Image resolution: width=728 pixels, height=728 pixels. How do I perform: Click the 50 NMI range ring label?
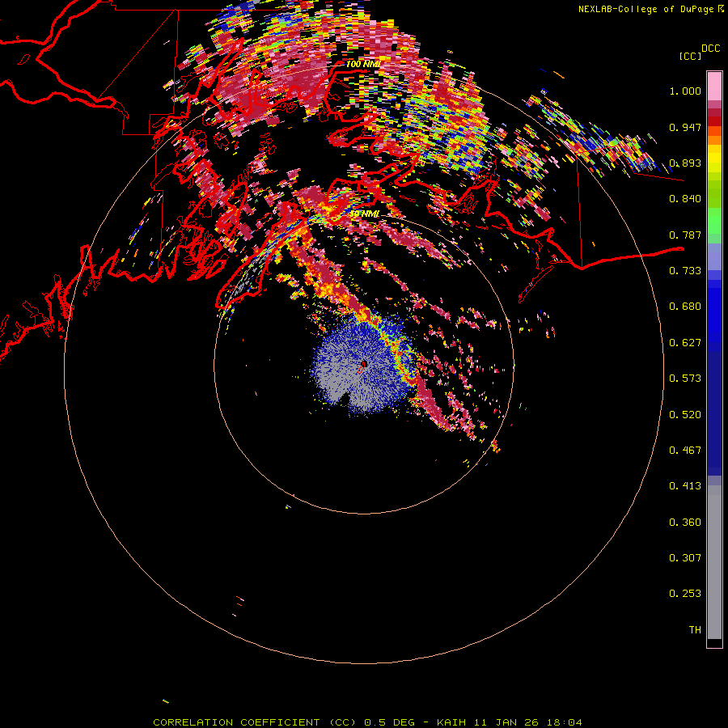[365, 214]
